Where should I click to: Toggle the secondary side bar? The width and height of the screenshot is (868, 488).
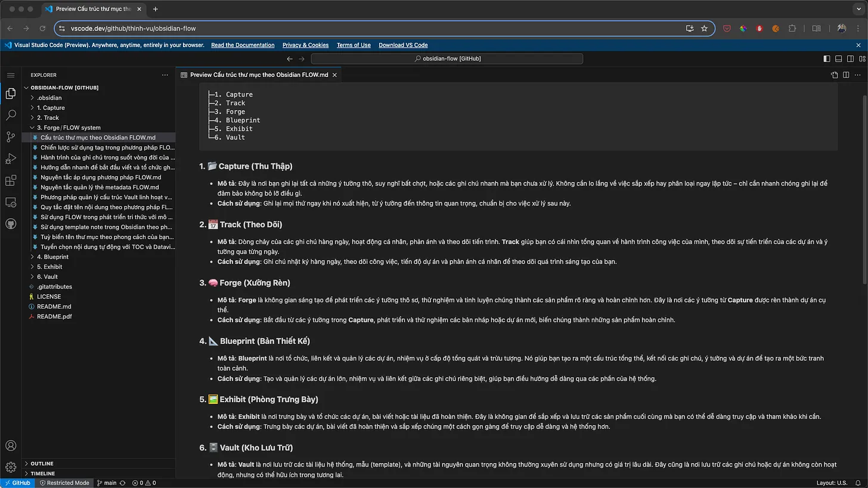click(x=850, y=58)
